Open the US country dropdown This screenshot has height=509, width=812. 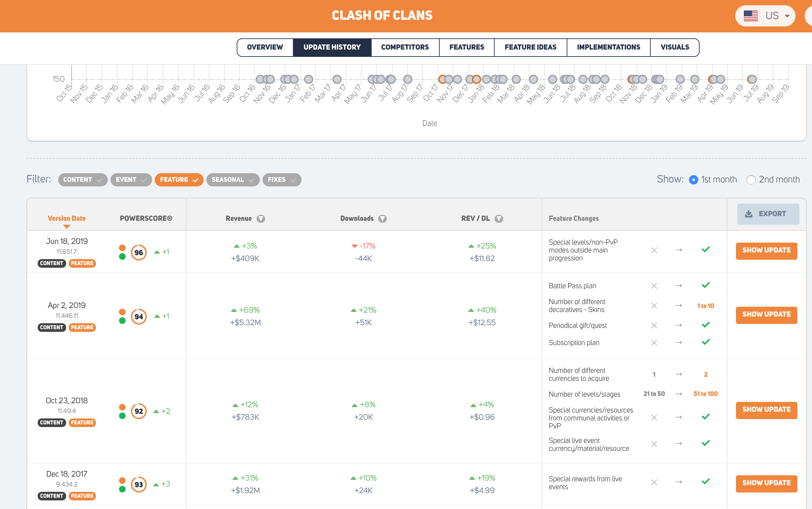(x=765, y=16)
